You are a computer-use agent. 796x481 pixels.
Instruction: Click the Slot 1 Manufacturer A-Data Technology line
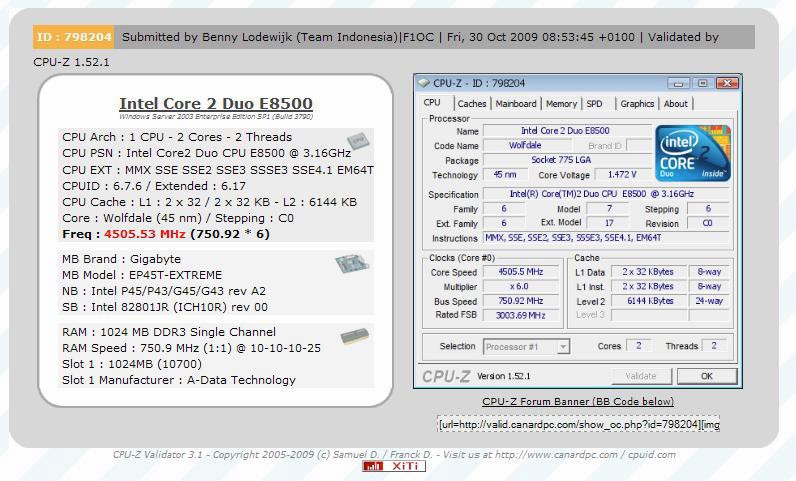[x=179, y=380]
